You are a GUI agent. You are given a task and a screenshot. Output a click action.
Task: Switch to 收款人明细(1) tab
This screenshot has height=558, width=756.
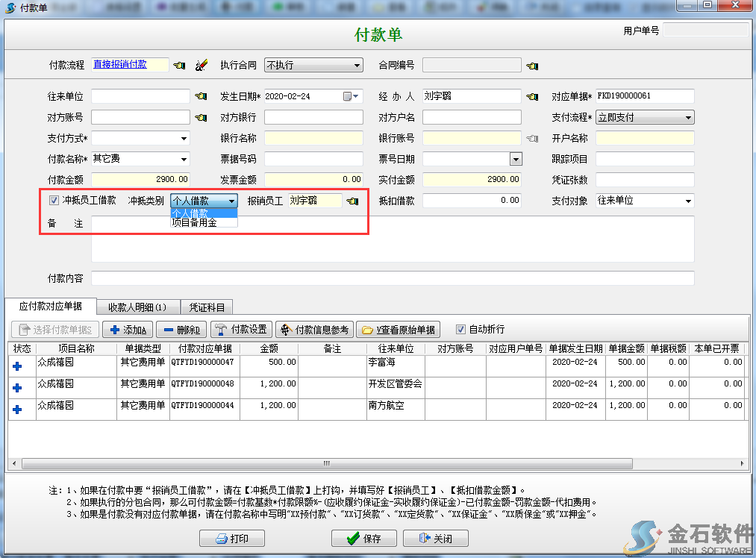click(137, 307)
